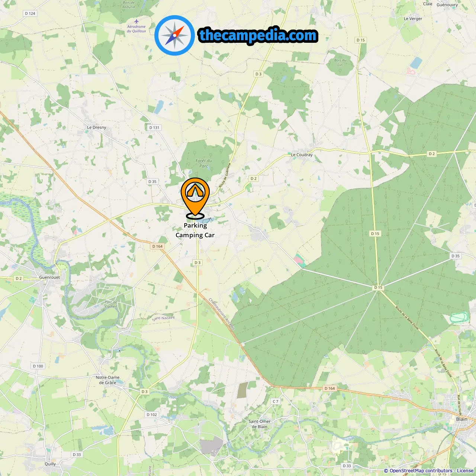Click the Saint-Omer de Blain label
Screen dimensions: 476x476
(x=260, y=424)
